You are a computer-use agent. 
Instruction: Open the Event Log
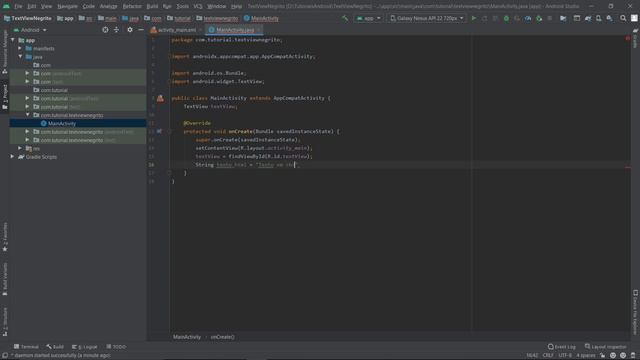pyautogui.click(x=562, y=347)
